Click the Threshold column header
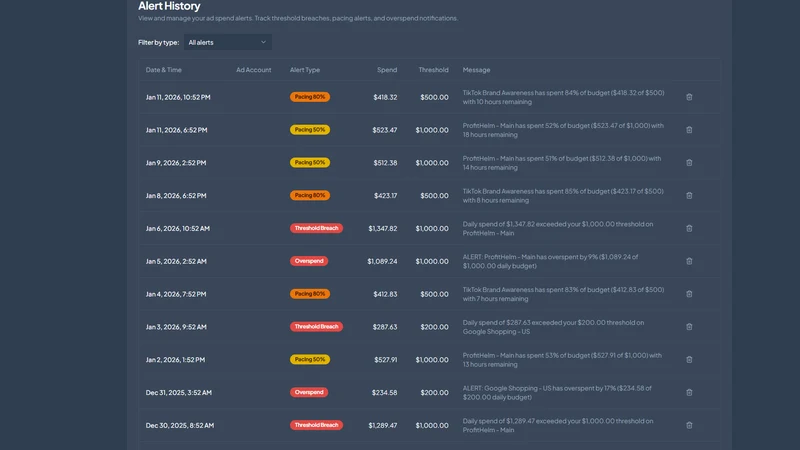The image size is (800, 450). (x=433, y=70)
